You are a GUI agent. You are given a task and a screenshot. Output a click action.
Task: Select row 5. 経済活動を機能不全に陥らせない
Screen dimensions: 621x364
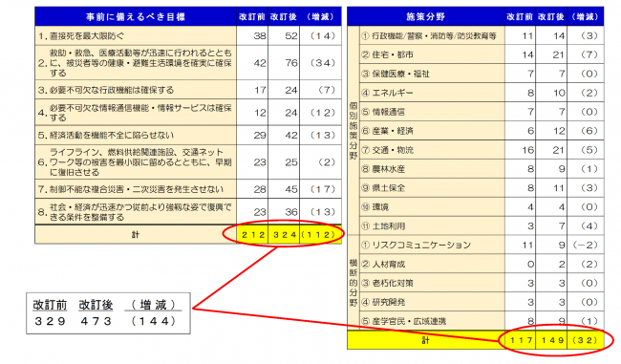(136, 135)
